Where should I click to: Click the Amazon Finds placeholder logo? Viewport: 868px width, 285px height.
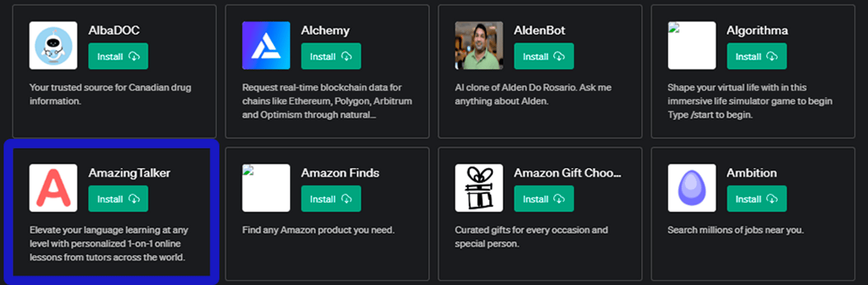coord(266,188)
